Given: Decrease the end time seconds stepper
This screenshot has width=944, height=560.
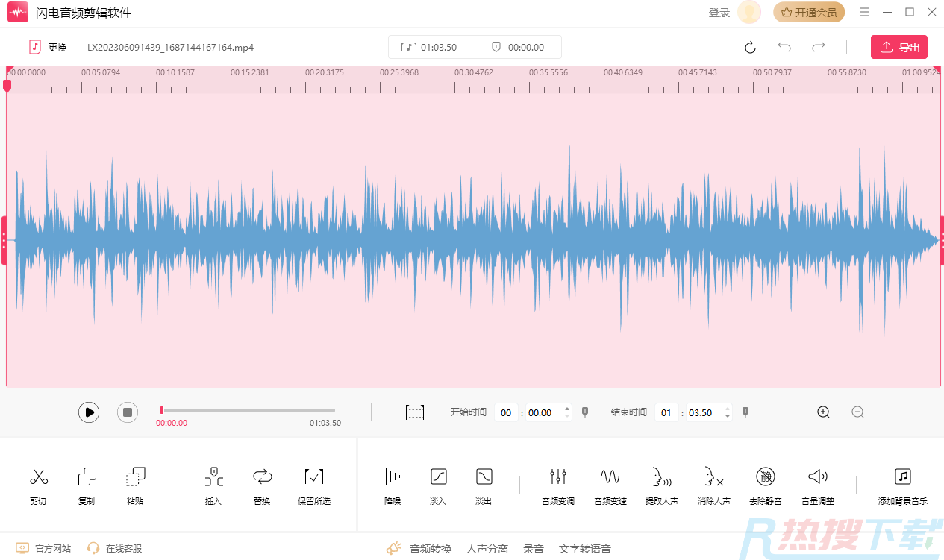Looking at the screenshot, I should (x=728, y=417).
